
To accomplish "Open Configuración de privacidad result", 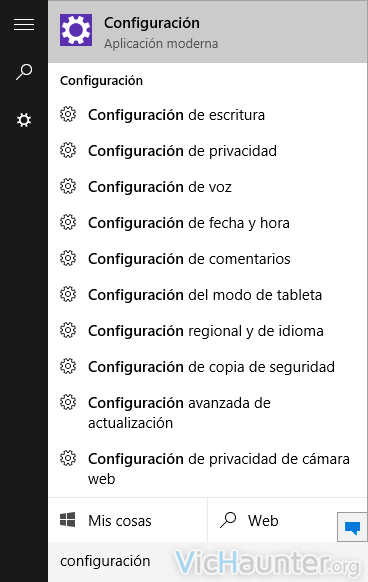I will (x=208, y=151).
